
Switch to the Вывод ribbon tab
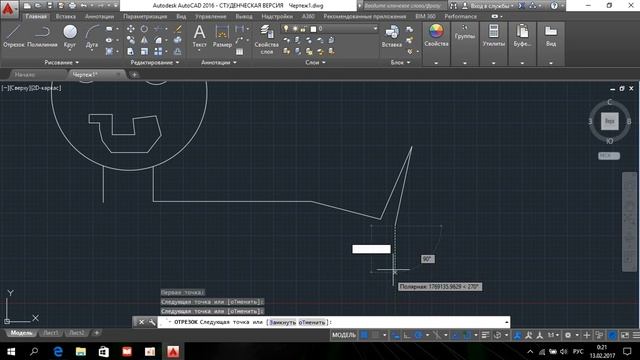tap(244, 16)
